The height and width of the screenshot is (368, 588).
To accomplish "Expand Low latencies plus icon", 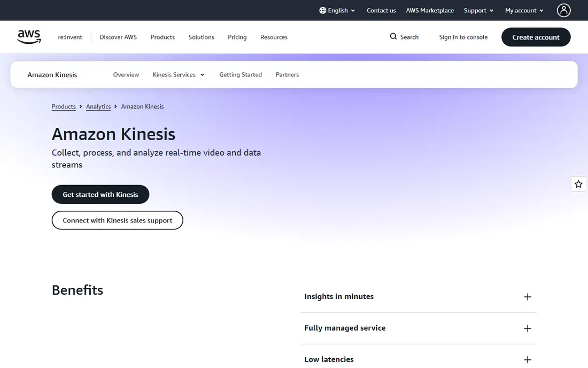I will pos(527,360).
